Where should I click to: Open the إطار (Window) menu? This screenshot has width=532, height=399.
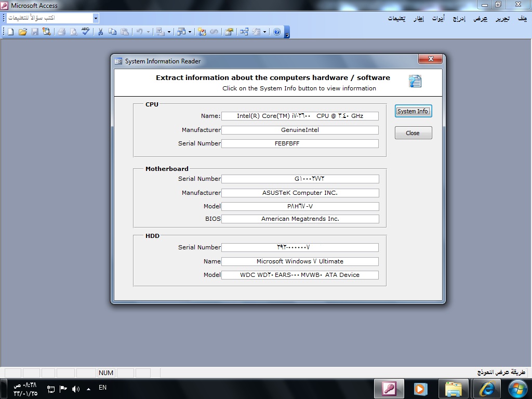419,18
